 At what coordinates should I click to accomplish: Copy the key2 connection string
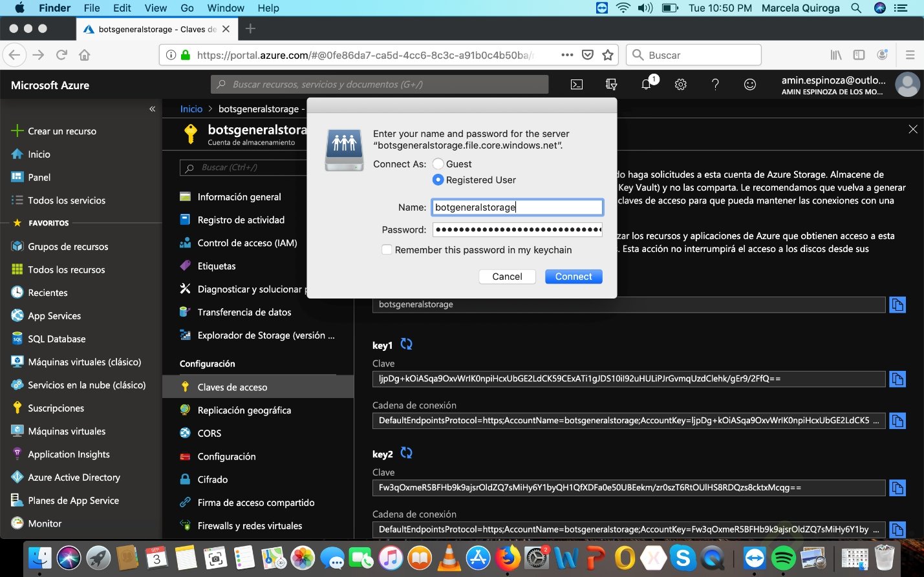coord(897,530)
